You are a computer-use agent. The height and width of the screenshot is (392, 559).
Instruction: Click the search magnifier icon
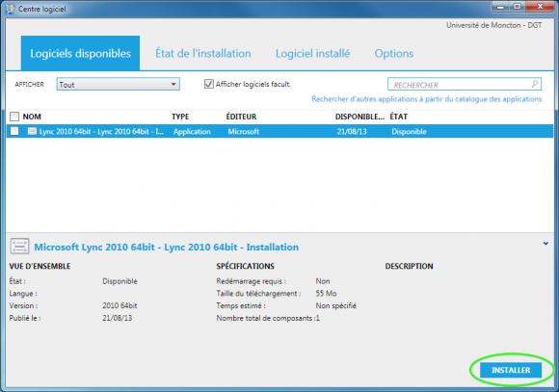pyautogui.click(x=534, y=84)
